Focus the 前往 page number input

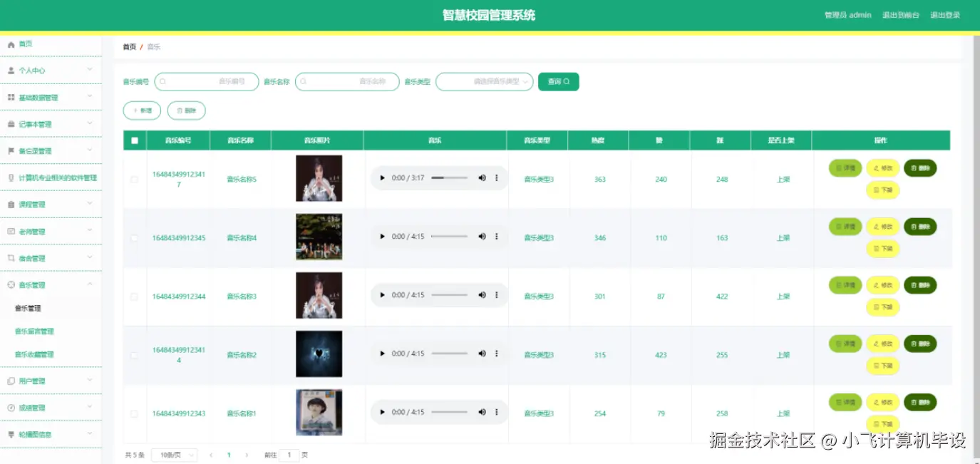(x=289, y=455)
